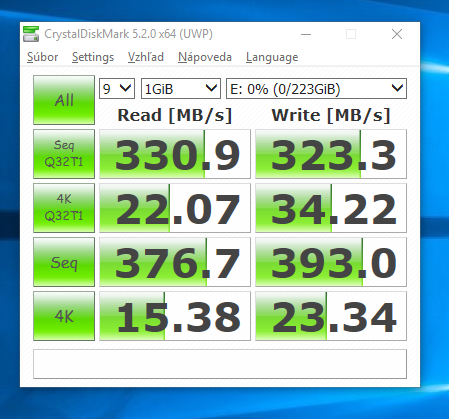Screen dimensions: 449x419
Task: Open the Nápoveda menu
Action: tap(205, 57)
